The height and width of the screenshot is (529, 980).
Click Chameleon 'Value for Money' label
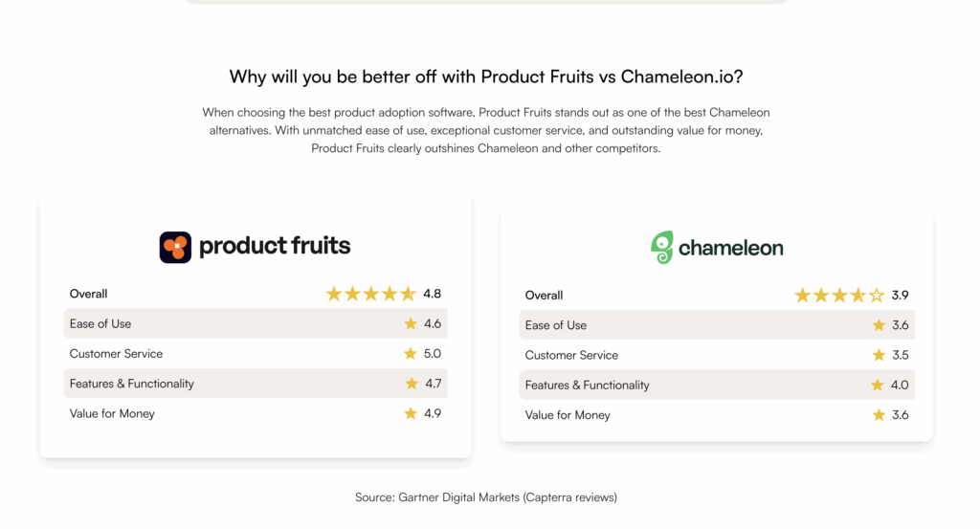568,415
